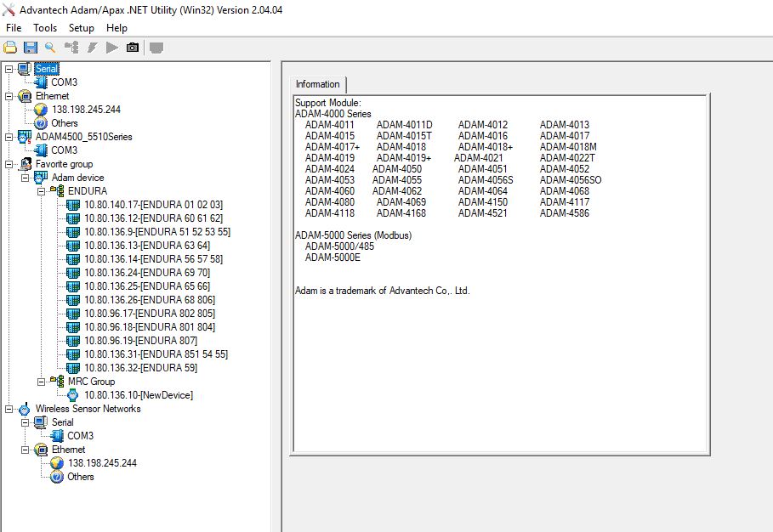Select Others under Wireless Sensor Networks Ethernet
773x532 pixels.
click(80, 477)
